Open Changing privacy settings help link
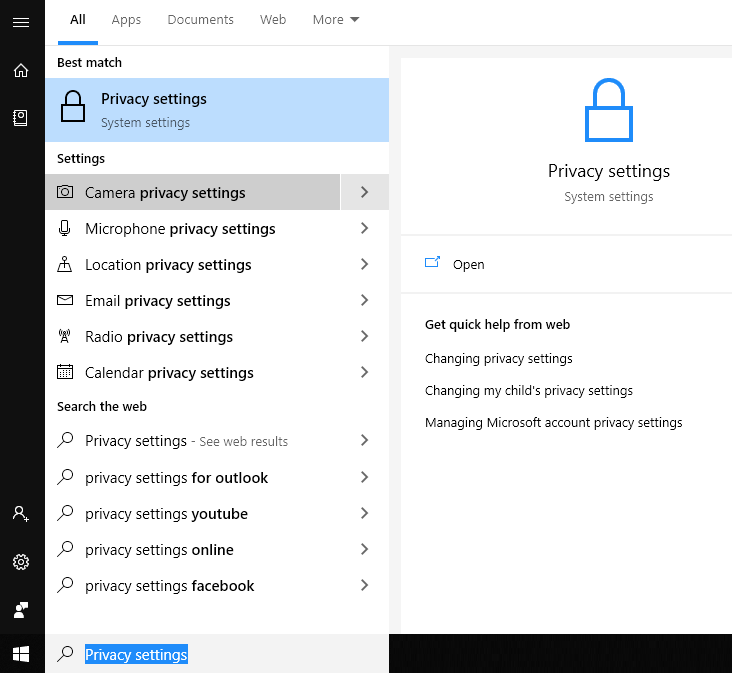 click(498, 358)
